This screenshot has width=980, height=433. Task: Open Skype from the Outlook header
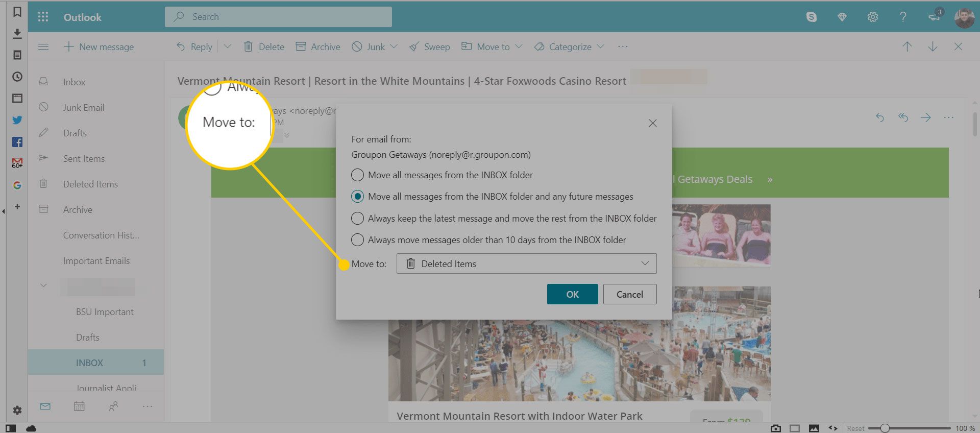pos(811,17)
